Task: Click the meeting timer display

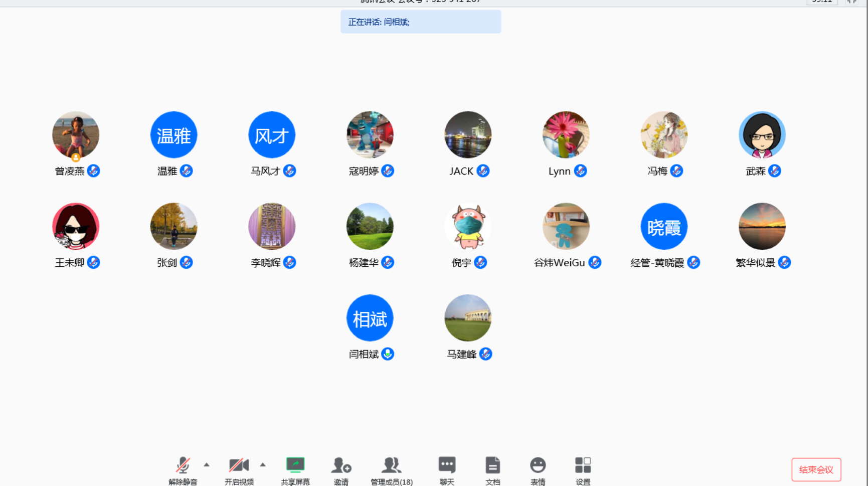Action: click(823, 2)
